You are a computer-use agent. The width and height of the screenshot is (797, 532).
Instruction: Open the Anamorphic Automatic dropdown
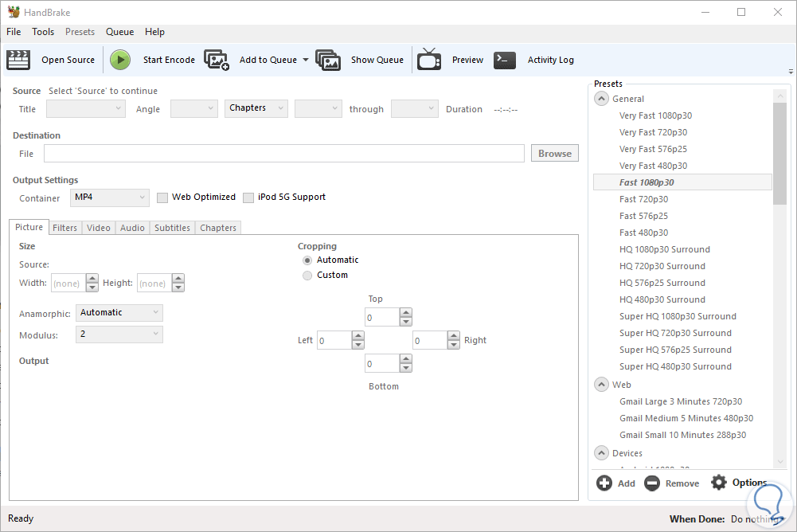pyautogui.click(x=119, y=313)
